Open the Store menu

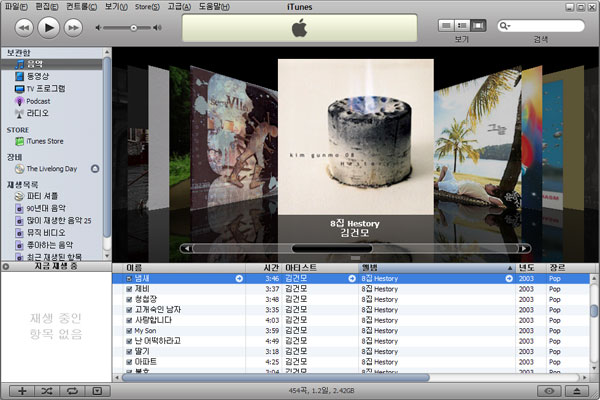pos(147,7)
